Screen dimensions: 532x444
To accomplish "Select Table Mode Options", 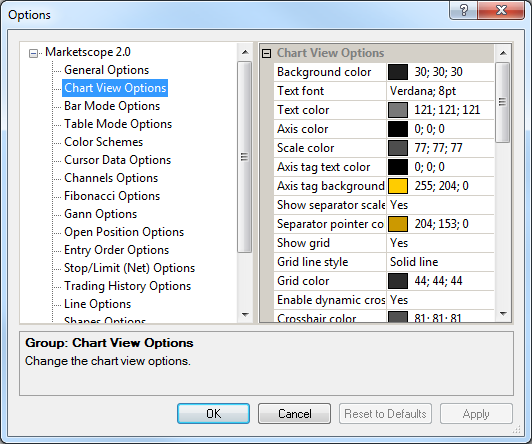I will 118,124.
